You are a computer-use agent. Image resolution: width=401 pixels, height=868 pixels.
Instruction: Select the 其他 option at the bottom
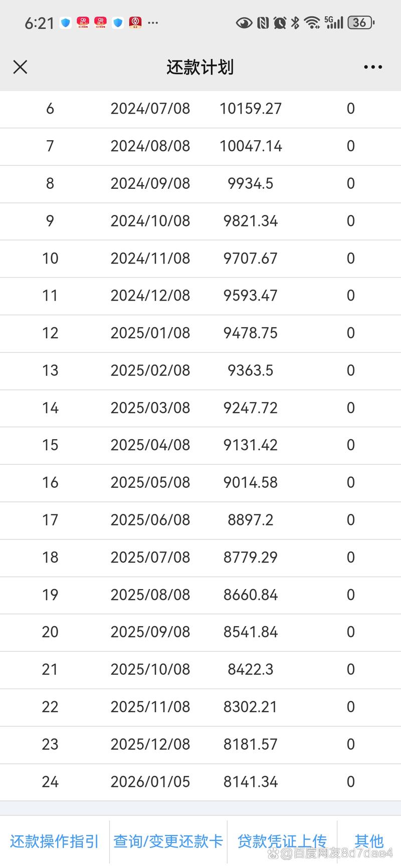[369, 841]
